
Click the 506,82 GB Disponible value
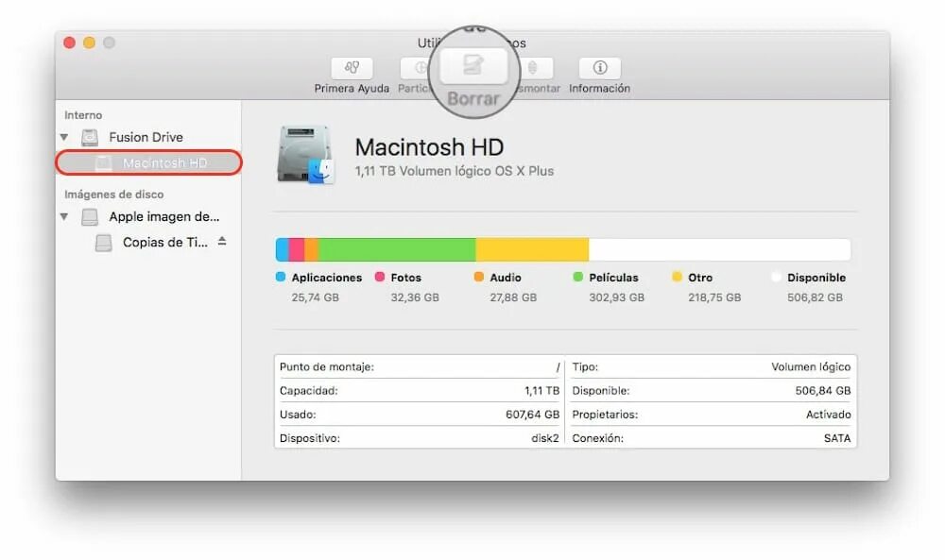pos(815,297)
